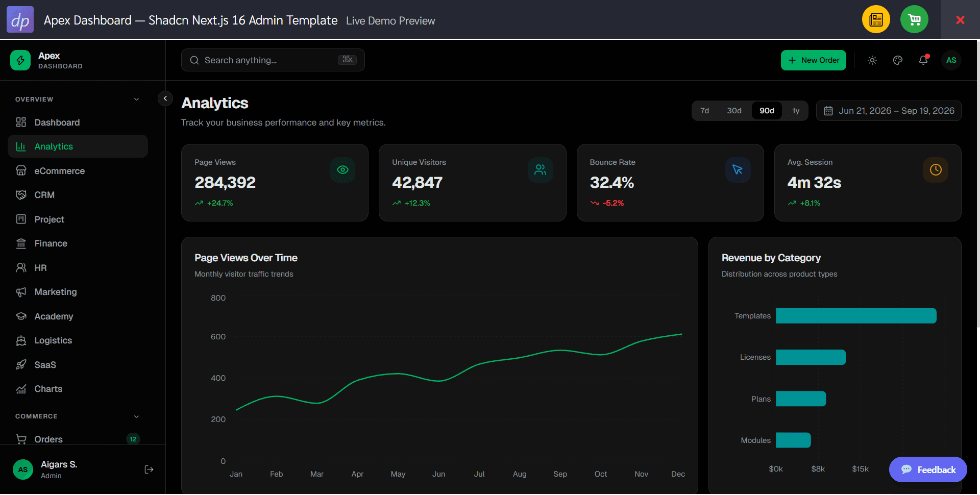Open the Feedback button
The height and width of the screenshot is (495, 980).
pos(928,469)
